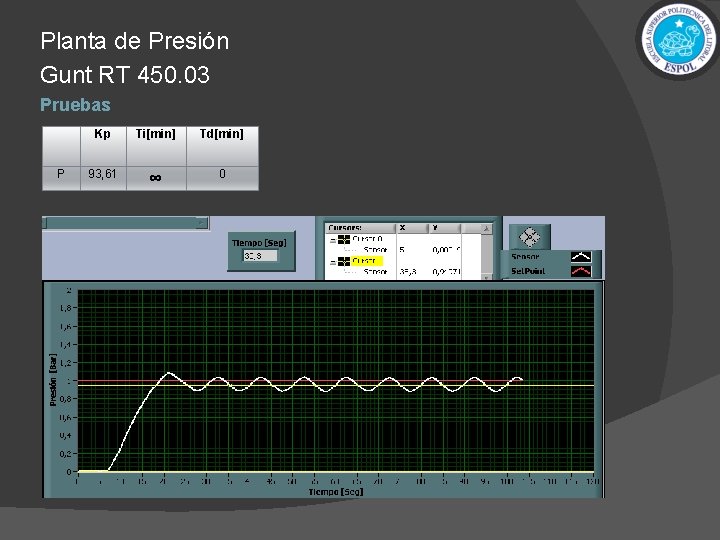Click the X value 35,8 of second cursor
The image size is (720, 540).
pyautogui.click(x=408, y=272)
